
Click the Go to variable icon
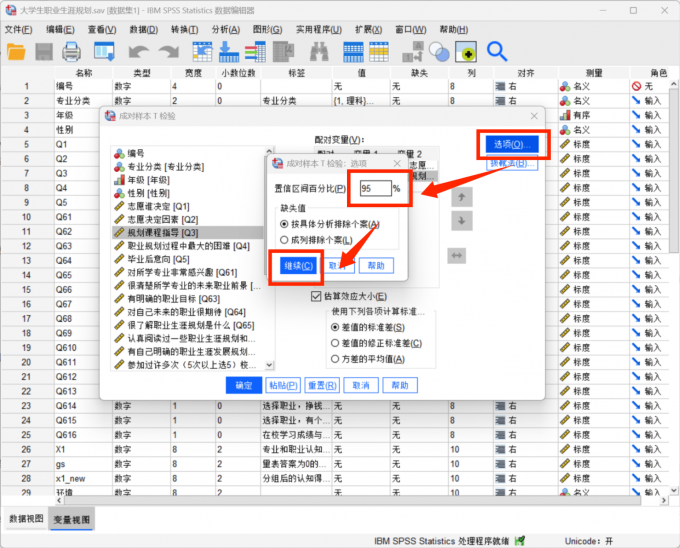coord(229,52)
